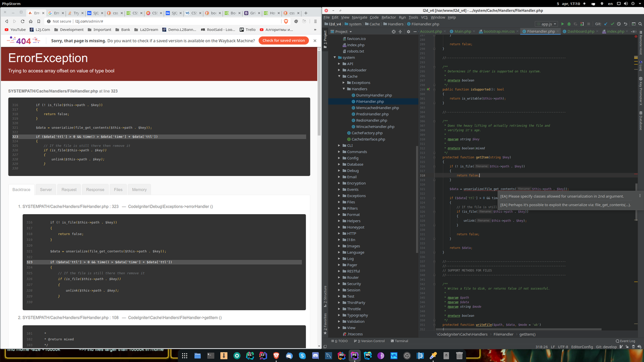Open Git history clock icon

(x=619, y=24)
